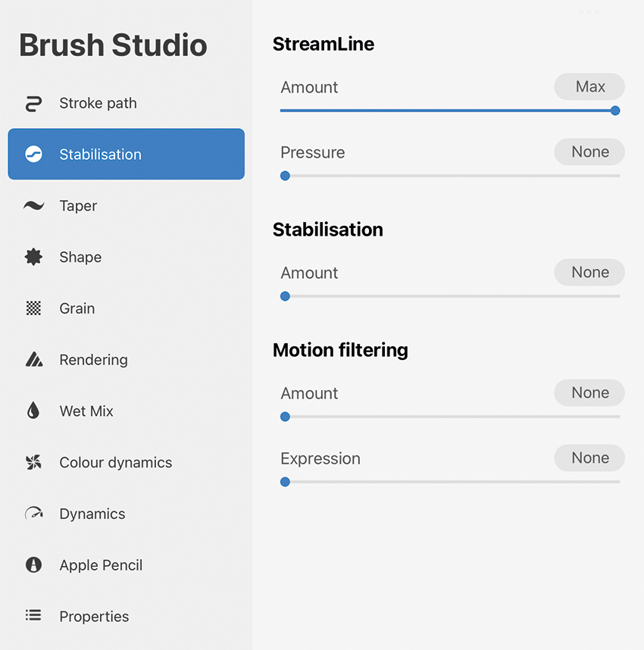Image resolution: width=644 pixels, height=650 pixels.
Task: Click the None badge next to Pressure
Action: tap(589, 152)
